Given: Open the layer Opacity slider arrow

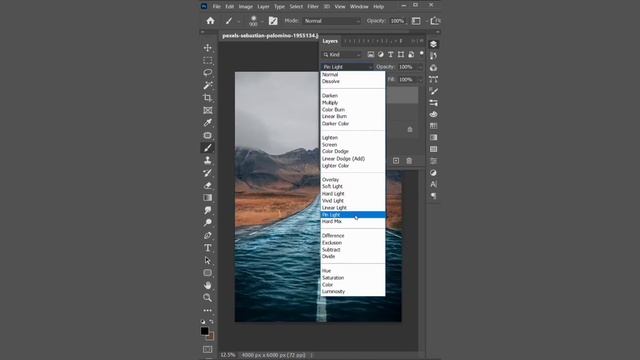Looking at the screenshot, I should tap(420, 67).
